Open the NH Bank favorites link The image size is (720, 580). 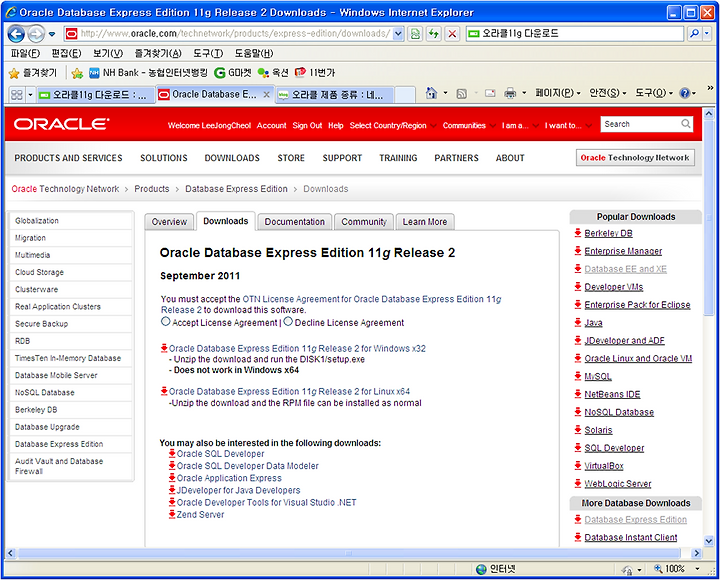148,73
